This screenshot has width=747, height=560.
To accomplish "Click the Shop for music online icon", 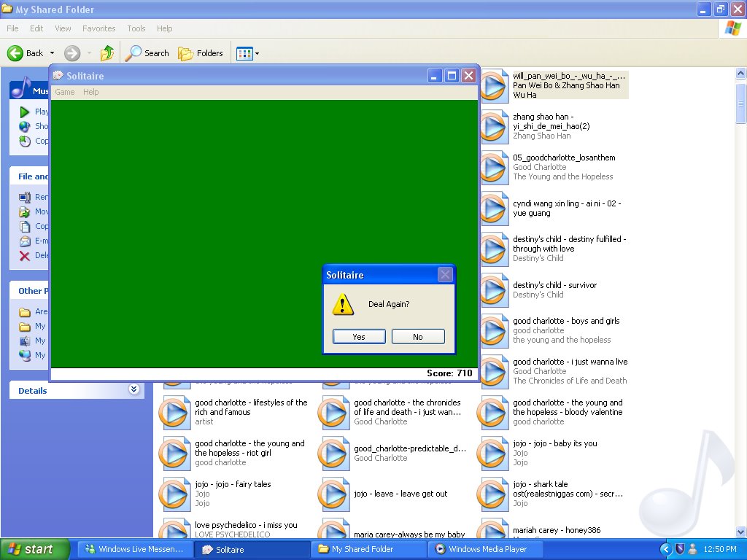I will 25,126.
